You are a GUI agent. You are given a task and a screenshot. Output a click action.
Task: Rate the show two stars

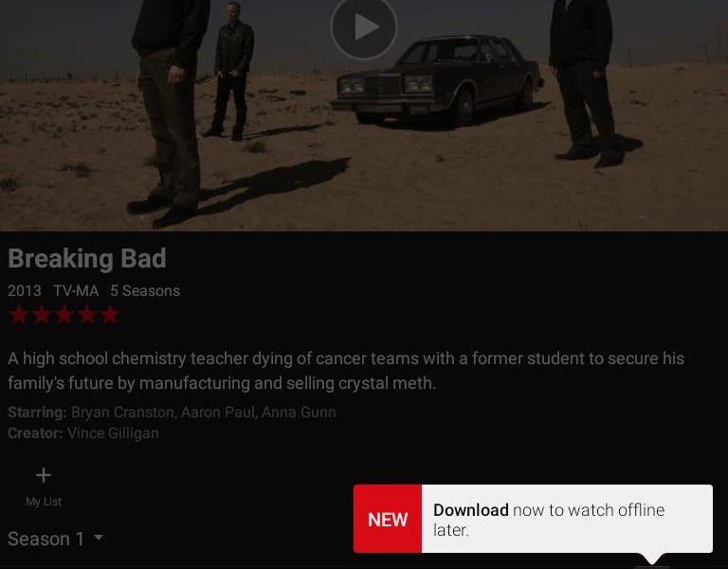coord(42,315)
